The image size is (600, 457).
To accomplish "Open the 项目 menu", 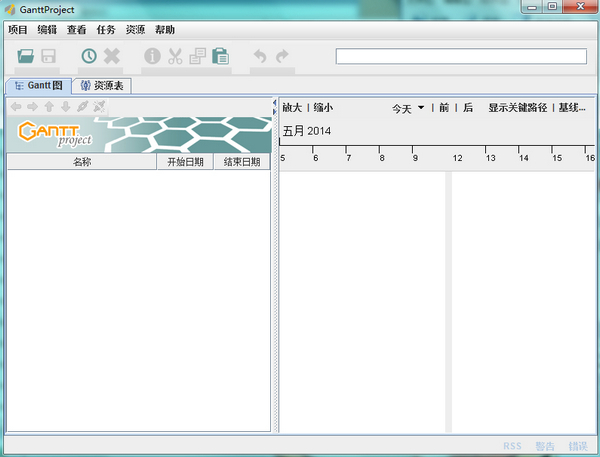I will click(x=18, y=30).
